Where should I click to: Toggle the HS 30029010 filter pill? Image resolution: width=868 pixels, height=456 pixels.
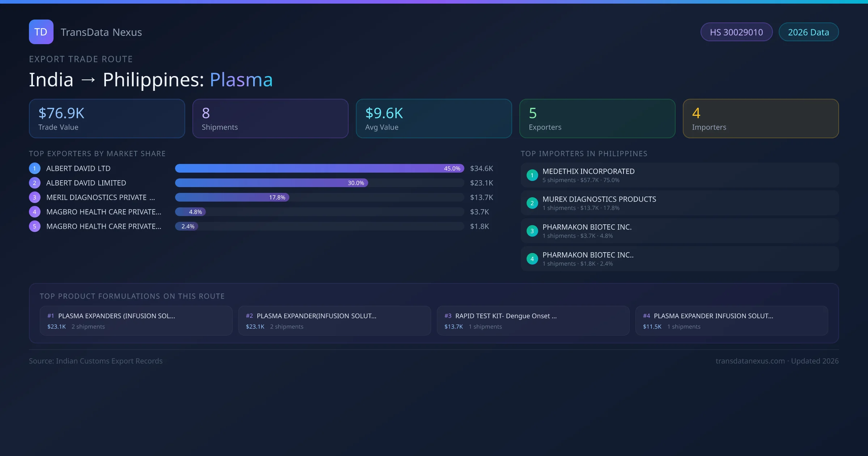[x=736, y=32]
